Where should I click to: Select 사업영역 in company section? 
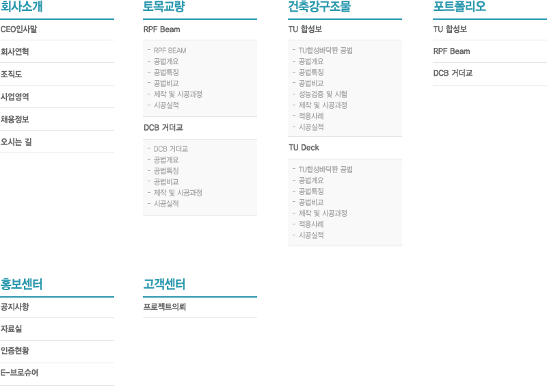(x=15, y=97)
